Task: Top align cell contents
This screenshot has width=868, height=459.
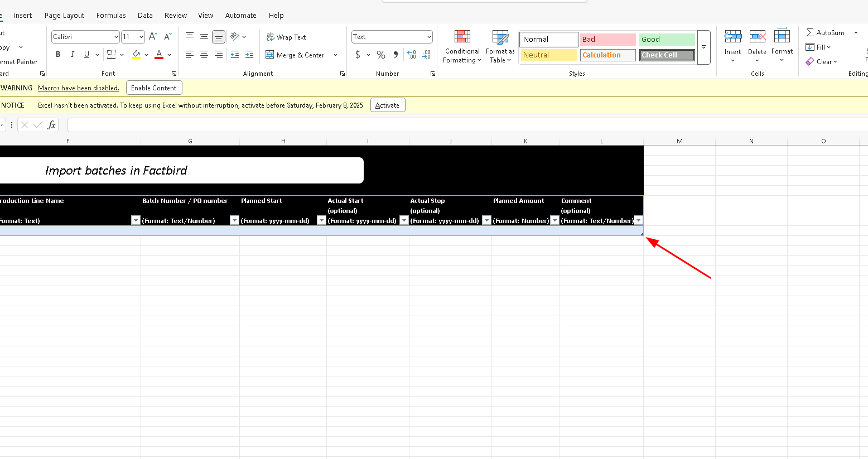Action: [190, 37]
